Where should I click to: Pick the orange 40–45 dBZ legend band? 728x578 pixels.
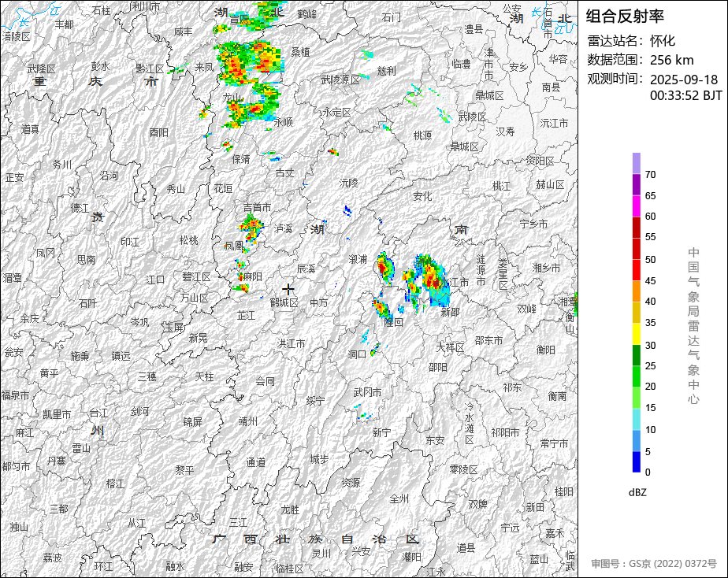636,291
